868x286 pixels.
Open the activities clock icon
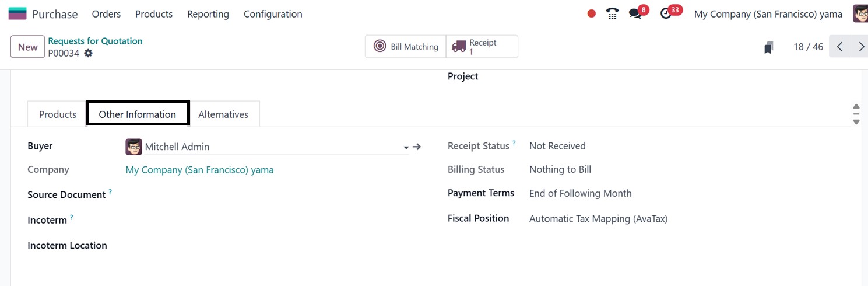[x=666, y=13]
